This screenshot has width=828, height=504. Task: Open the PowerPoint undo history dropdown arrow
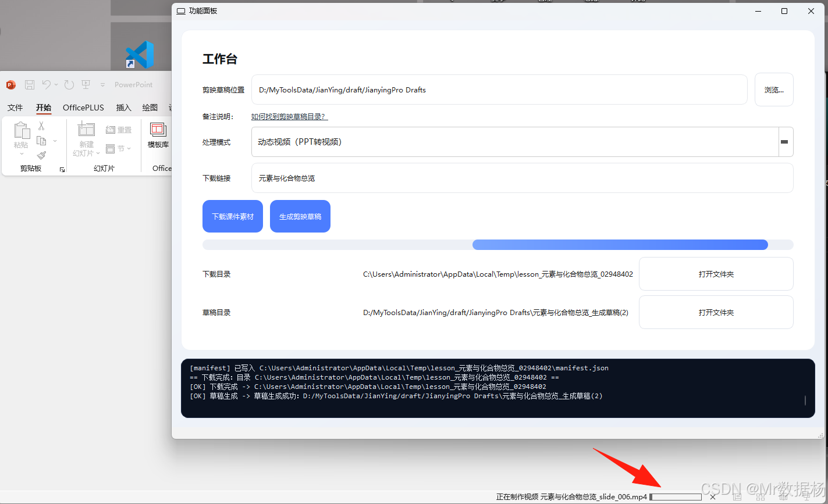56,85
